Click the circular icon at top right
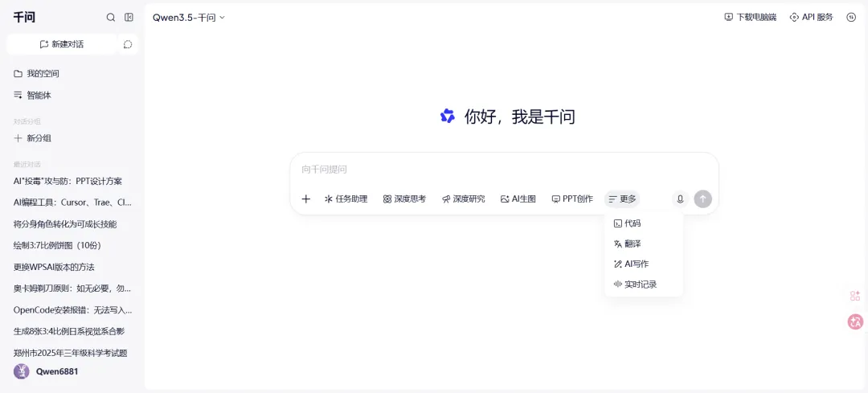The image size is (868, 393). tap(851, 17)
